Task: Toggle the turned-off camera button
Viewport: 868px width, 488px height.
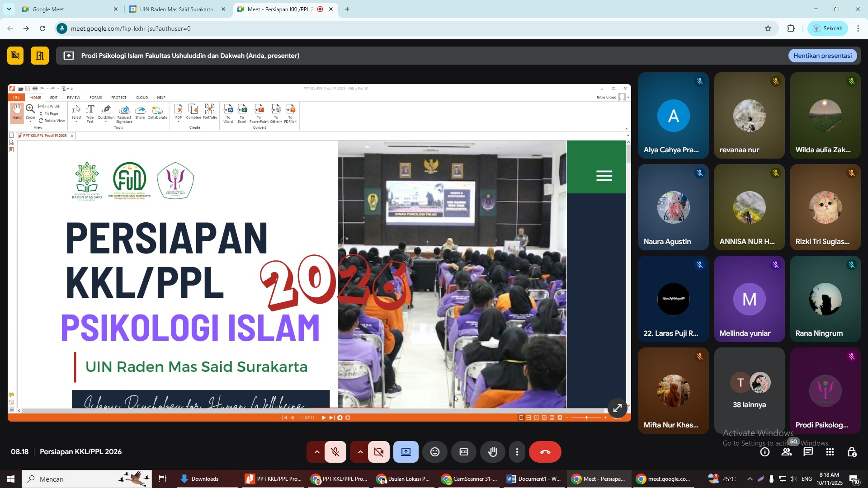Action: point(379,452)
